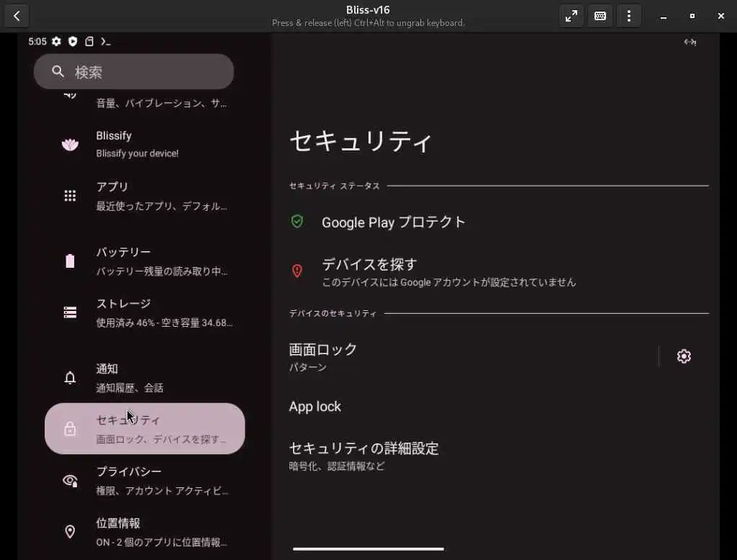The height and width of the screenshot is (560, 737).
Task: Click the eye icon beside プライバシー
Action: pos(70,481)
